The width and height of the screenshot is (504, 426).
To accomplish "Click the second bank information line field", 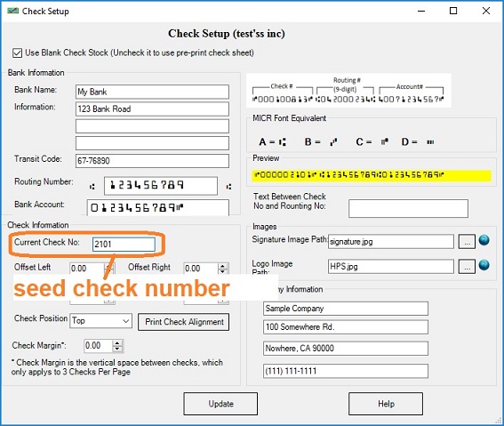I will (x=152, y=126).
